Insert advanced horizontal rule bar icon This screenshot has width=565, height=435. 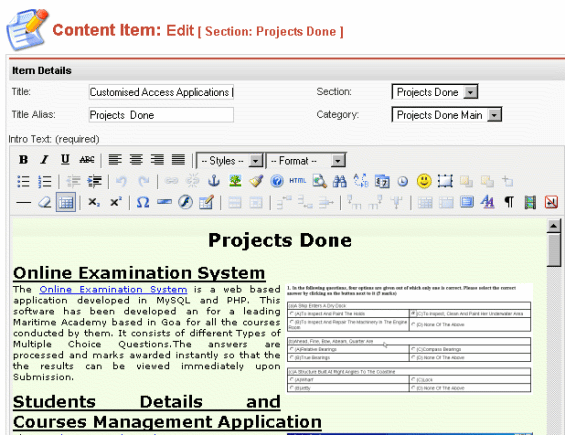164,203
